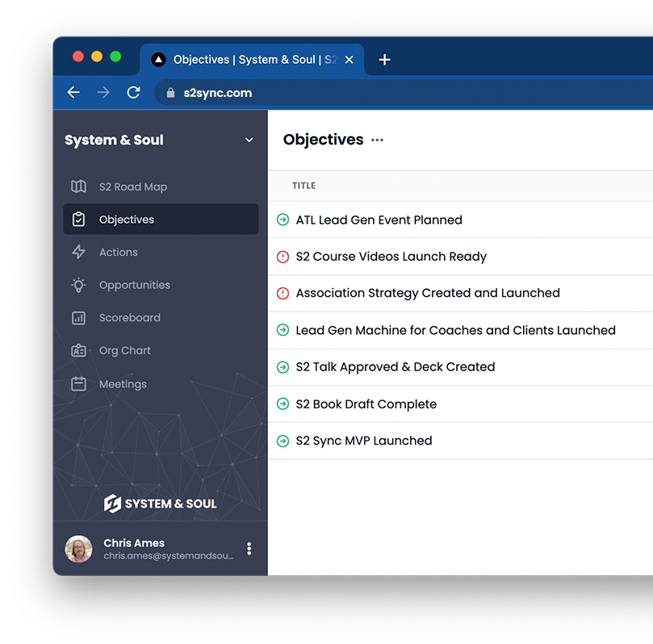
Task: Open S2 Sync MVP Launched objective
Action: (364, 441)
